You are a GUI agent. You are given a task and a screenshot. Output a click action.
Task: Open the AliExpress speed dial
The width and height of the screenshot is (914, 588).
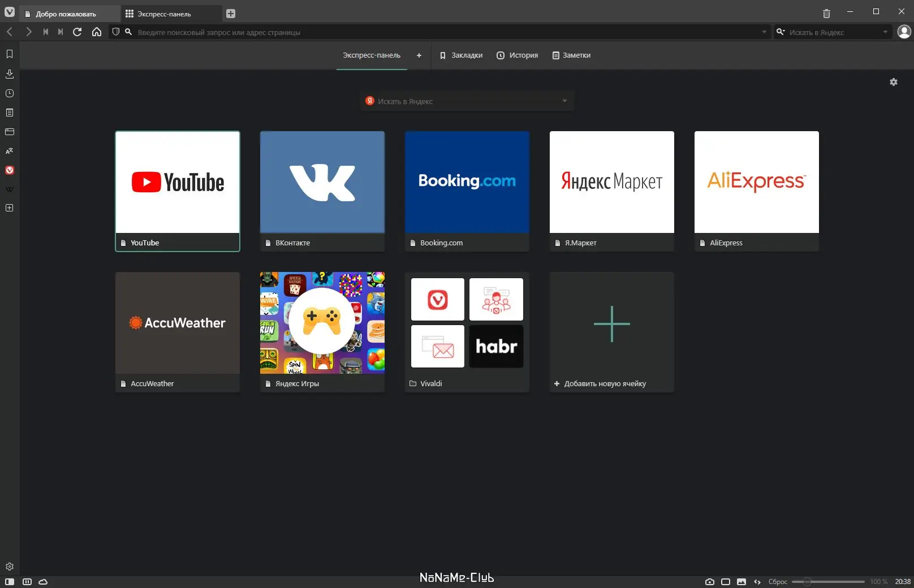[x=757, y=191]
